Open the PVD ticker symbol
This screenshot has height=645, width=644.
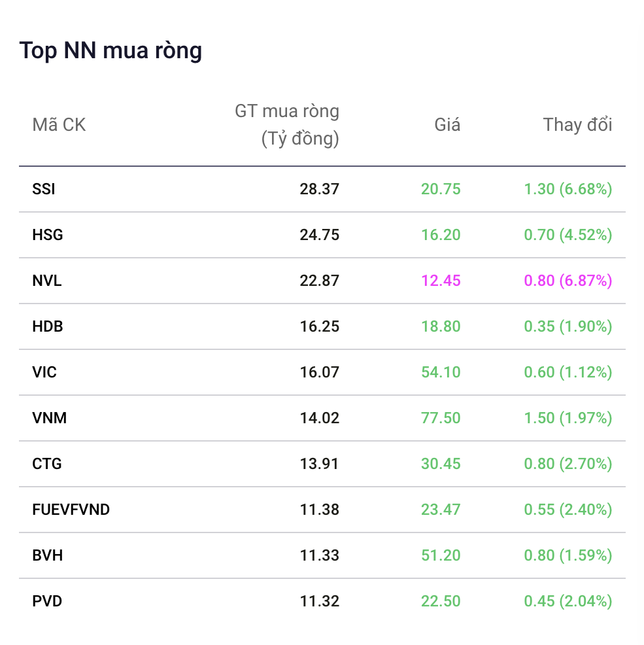tap(47, 601)
